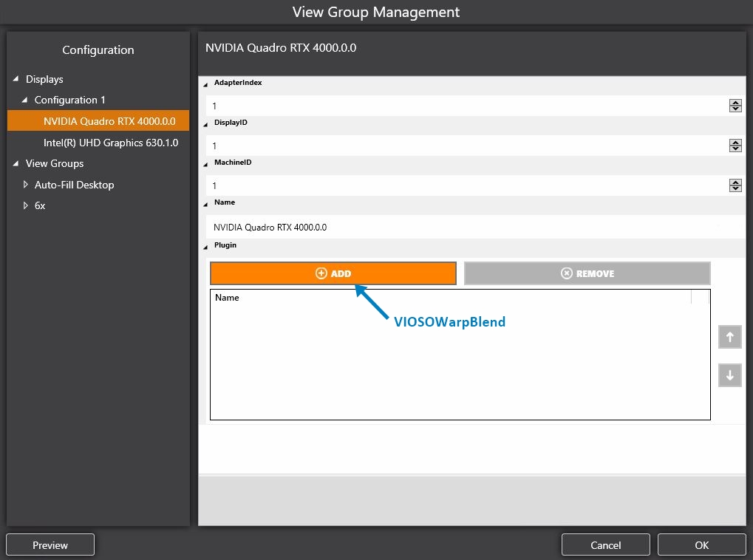Click the Cancel button
The height and width of the screenshot is (560, 753).
tap(605, 544)
